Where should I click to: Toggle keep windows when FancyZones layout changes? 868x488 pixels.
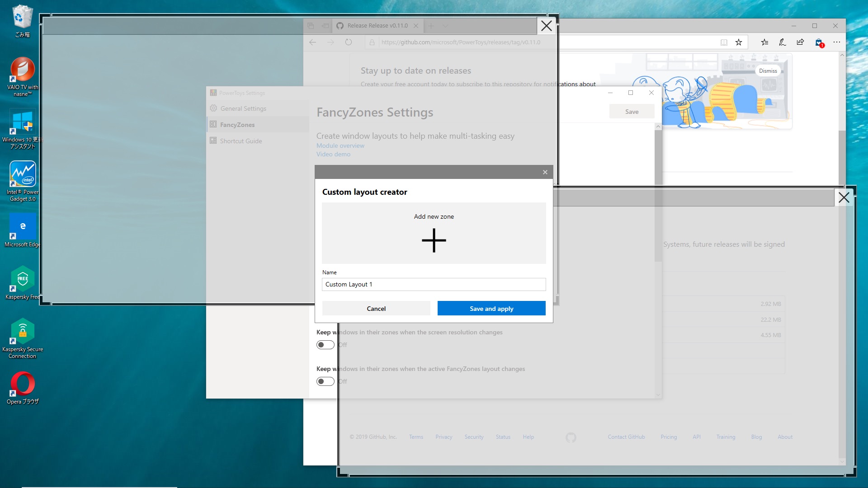[325, 381]
